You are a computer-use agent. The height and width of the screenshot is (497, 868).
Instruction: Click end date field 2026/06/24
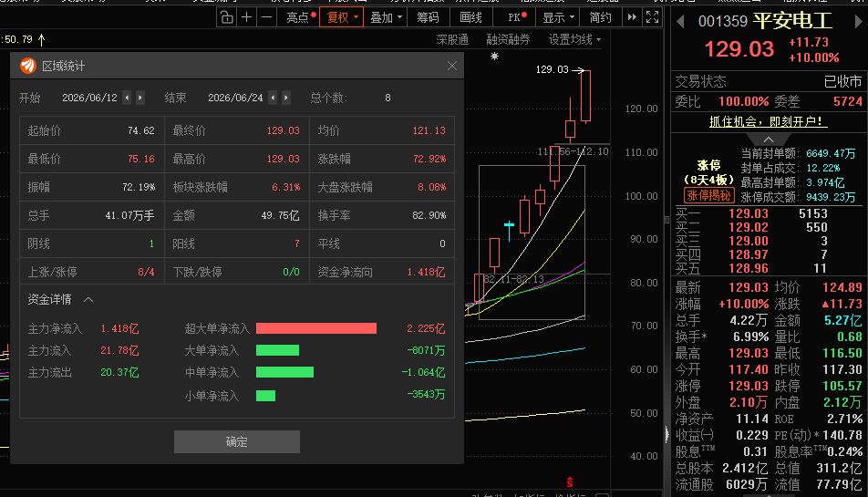tap(235, 98)
